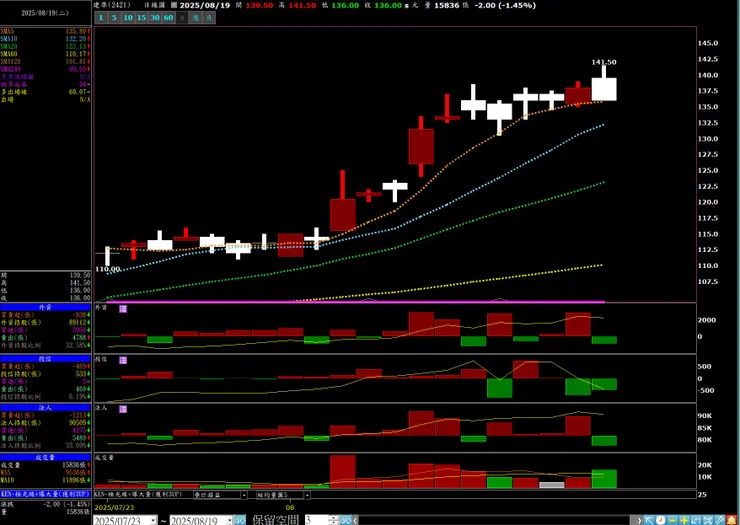Screen dimensions: 740x525
Task: Select the 15-minute timeframe button
Action: (142, 17)
